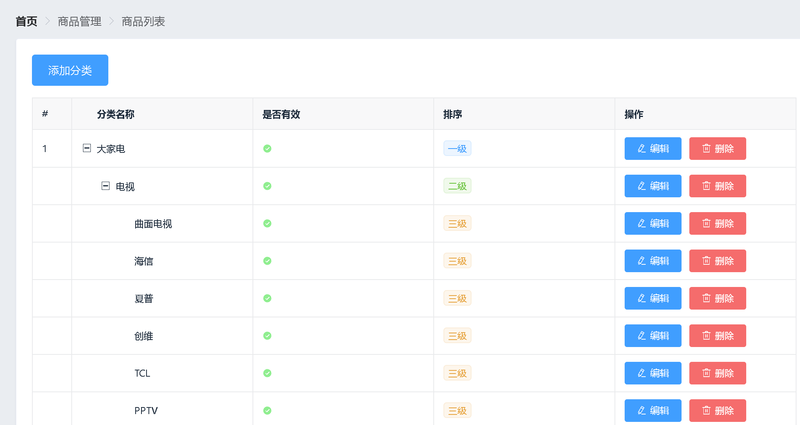Click the 三级 tag in 曲面电视 row
This screenshot has width=800, height=425.
(x=457, y=223)
